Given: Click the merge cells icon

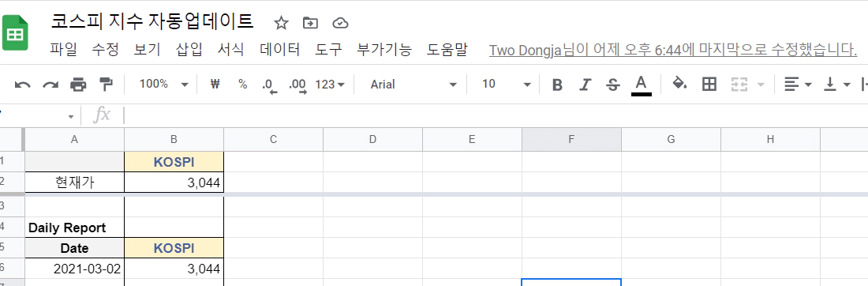Looking at the screenshot, I should pyautogui.click(x=739, y=85).
